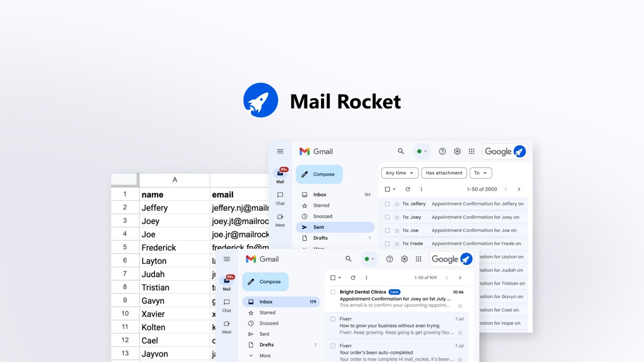The width and height of the screenshot is (644, 362).
Task: Open the status indicator dropdown in the back Gmail window
Action: pyautogui.click(x=422, y=151)
